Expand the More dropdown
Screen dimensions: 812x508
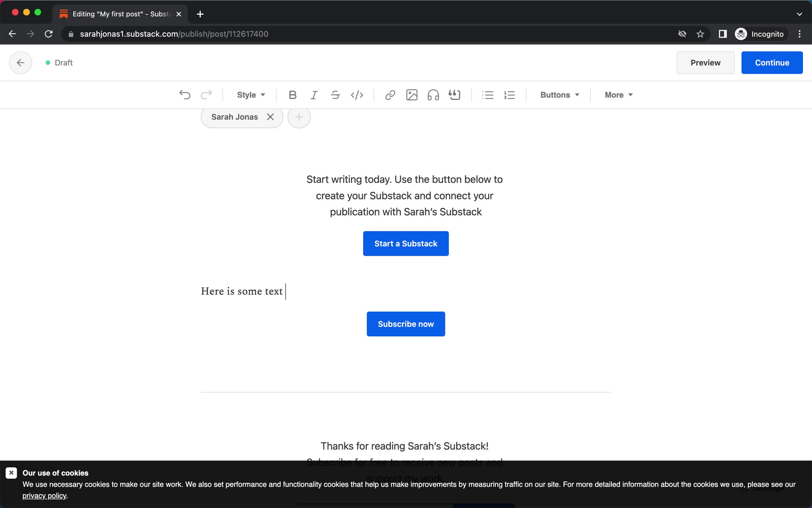618,95
